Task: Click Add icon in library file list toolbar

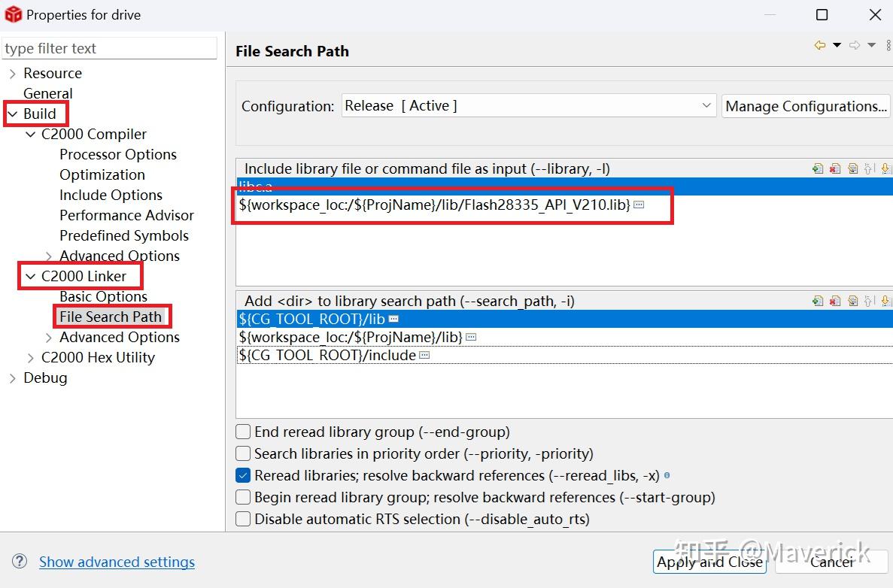Action: click(818, 169)
